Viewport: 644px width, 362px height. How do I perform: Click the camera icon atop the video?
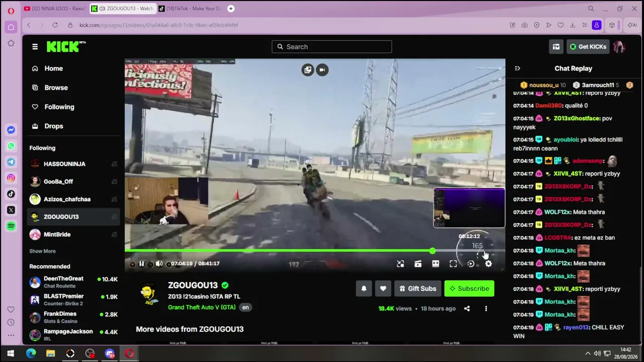[323, 70]
